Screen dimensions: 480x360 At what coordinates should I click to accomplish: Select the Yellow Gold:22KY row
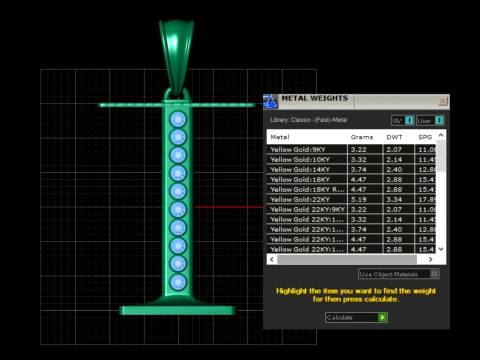pyautogui.click(x=351, y=199)
